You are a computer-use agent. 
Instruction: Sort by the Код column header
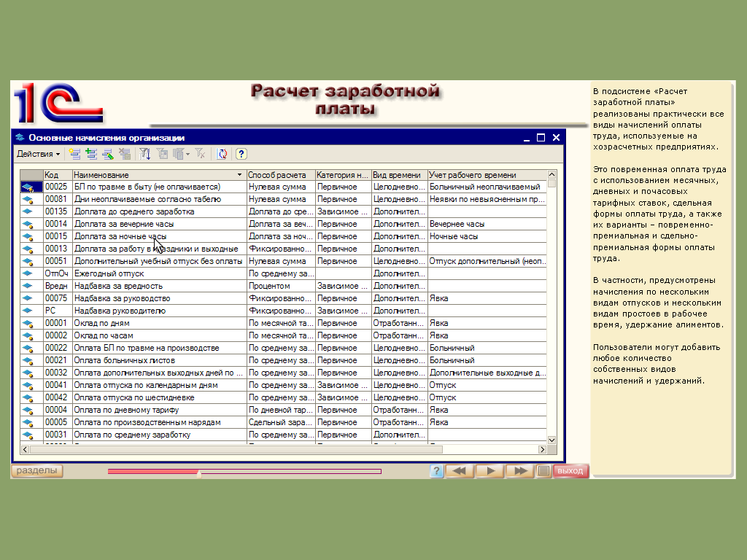(58, 175)
